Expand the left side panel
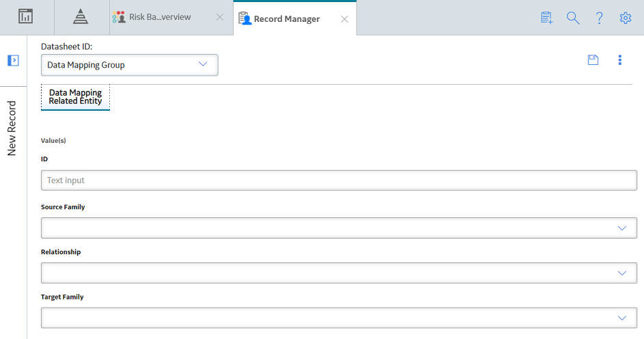The width and height of the screenshot is (644, 339). click(x=13, y=60)
